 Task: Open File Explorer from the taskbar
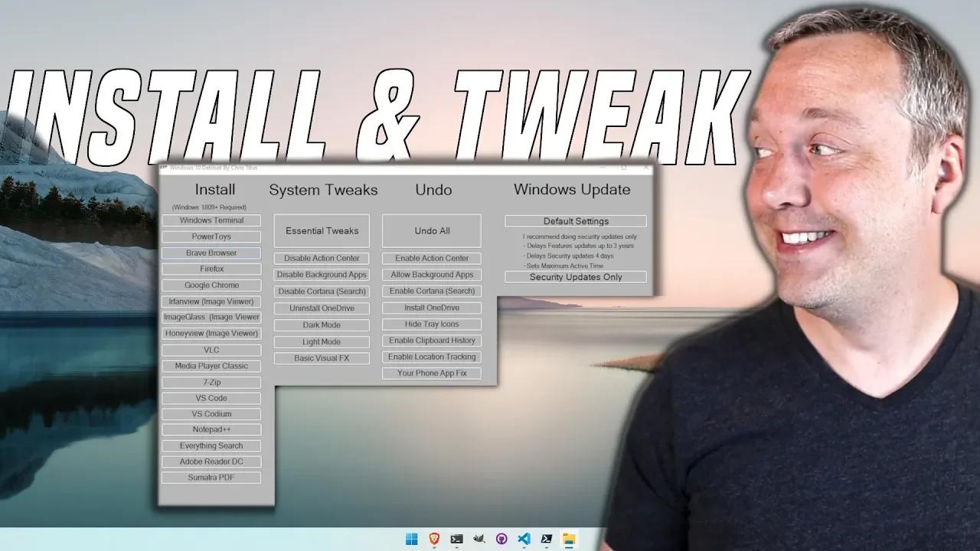568,538
